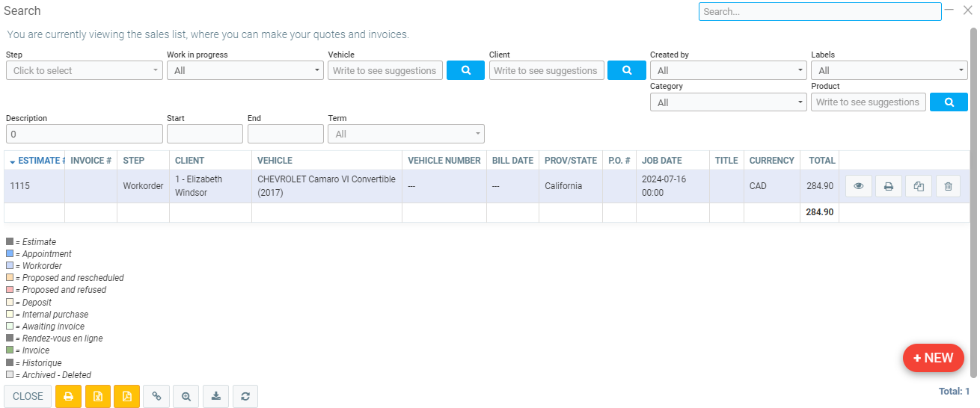This screenshot has height=408, width=980.
Task: Expand the Work in progress dropdown
Action: [245, 70]
